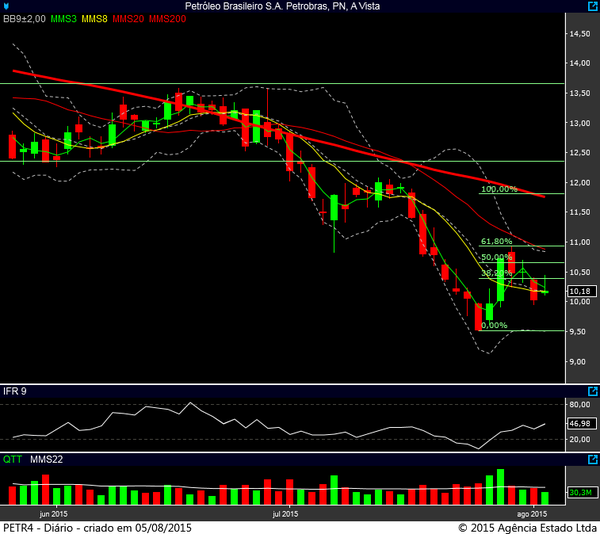Click the 61,80% Fibonacci retracement label
Image resolution: width=600 pixels, height=534 pixels.
[x=496, y=241]
